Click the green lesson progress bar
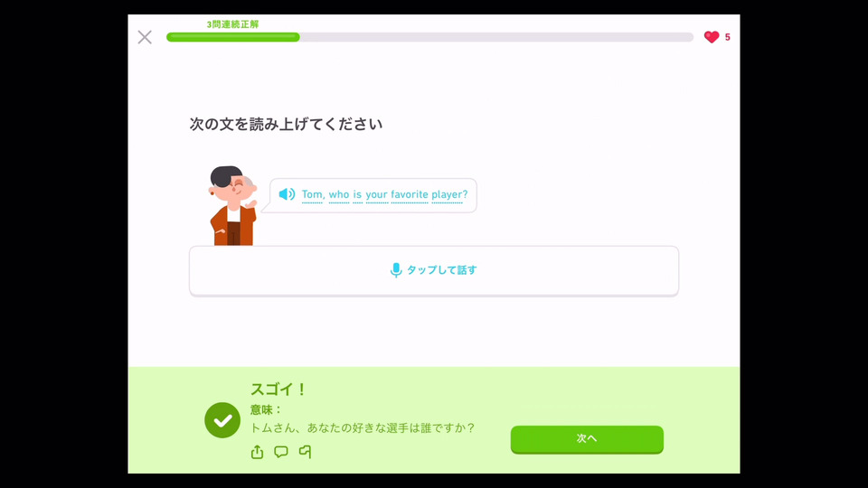The height and width of the screenshot is (488, 868). click(x=429, y=37)
